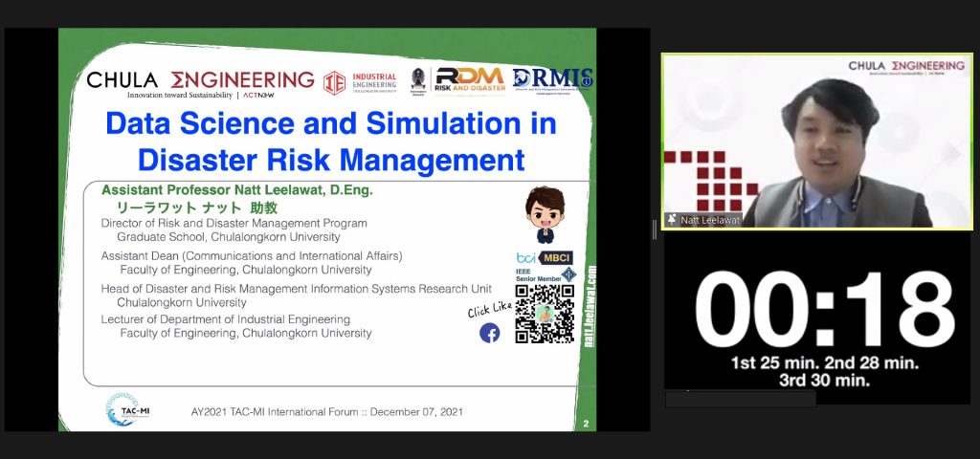Click the IEEE Senior Member badge

(545, 274)
